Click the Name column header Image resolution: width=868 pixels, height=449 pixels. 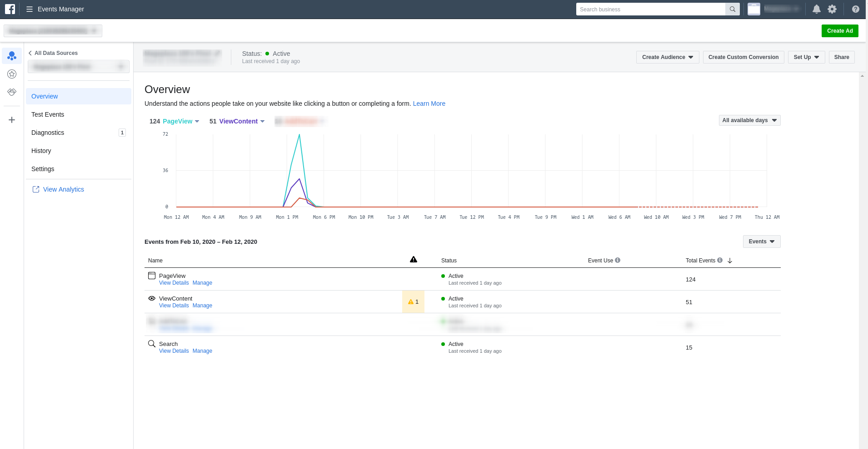tap(155, 261)
